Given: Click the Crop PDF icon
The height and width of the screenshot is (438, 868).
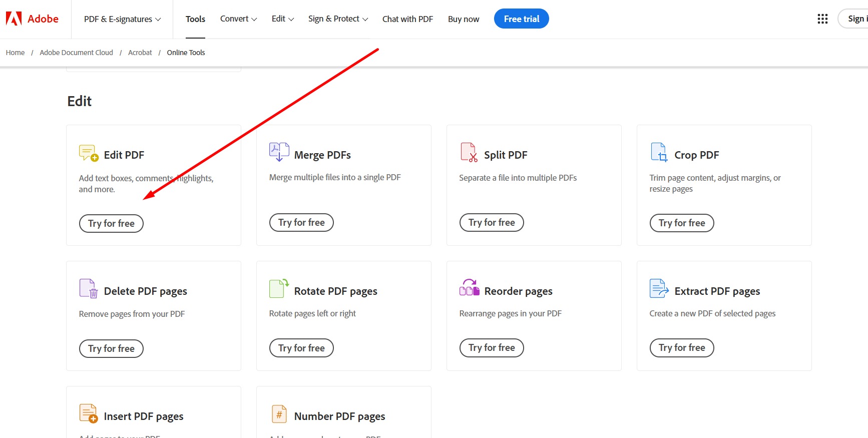Looking at the screenshot, I should pos(659,152).
